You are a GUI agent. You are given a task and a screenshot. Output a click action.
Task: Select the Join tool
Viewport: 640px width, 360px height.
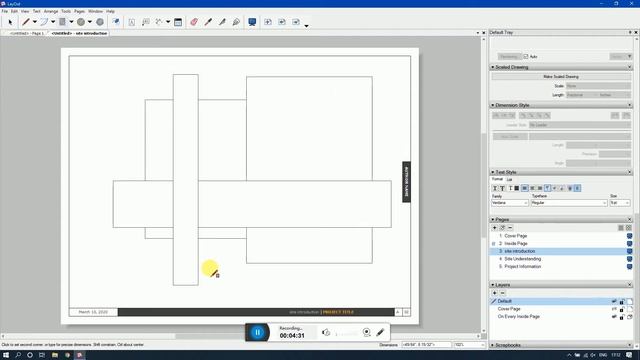click(x=236, y=22)
